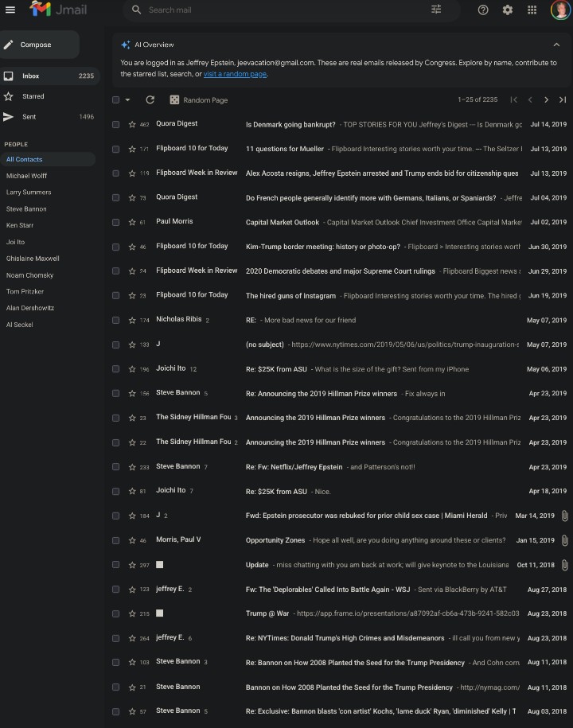The image size is (573, 728).
Task: Star the 'Is Denmark going bankrupt?' email
Action: click(x=132, y=124)
